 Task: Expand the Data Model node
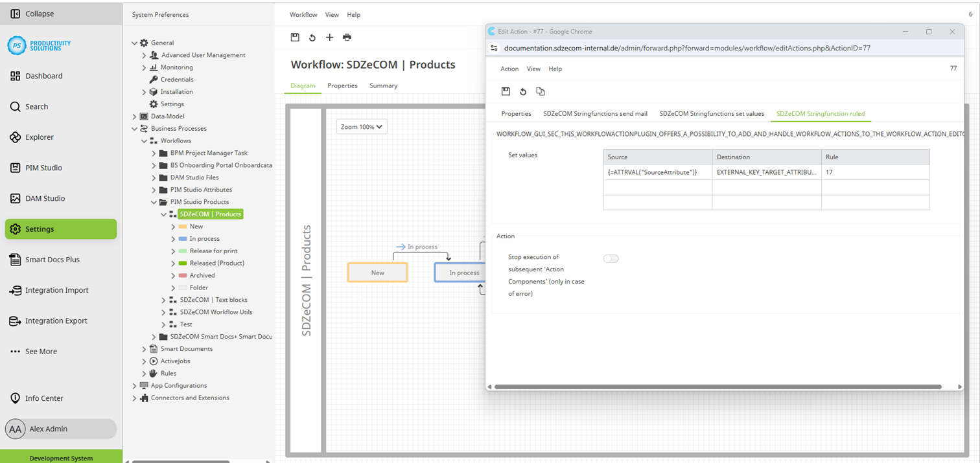click(135, 117)
